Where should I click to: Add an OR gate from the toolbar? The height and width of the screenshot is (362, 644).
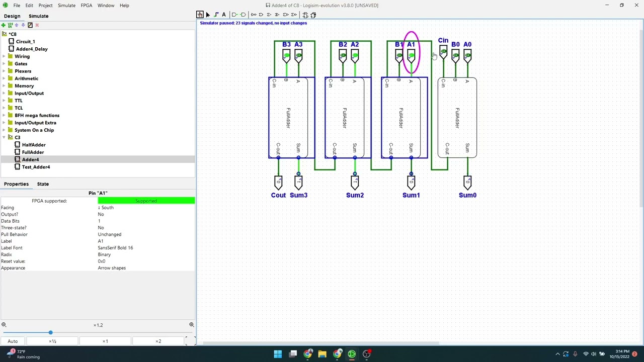(269, 15)
